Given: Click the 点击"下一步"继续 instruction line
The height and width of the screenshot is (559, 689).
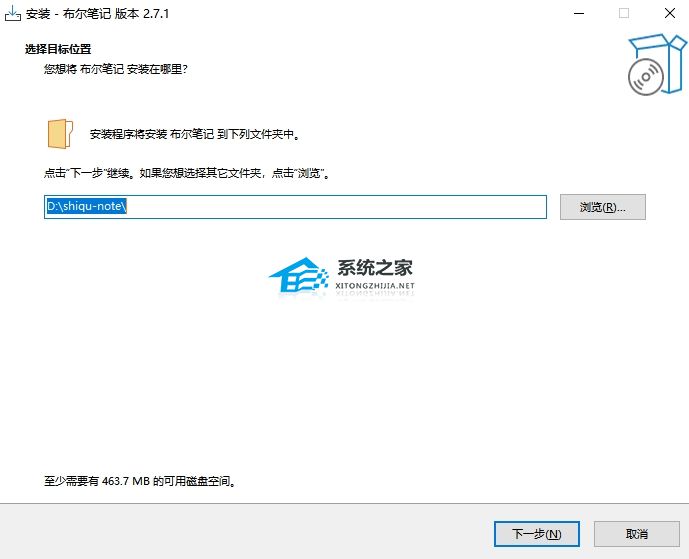Looking at the screenshot, I should coord(187,173).
